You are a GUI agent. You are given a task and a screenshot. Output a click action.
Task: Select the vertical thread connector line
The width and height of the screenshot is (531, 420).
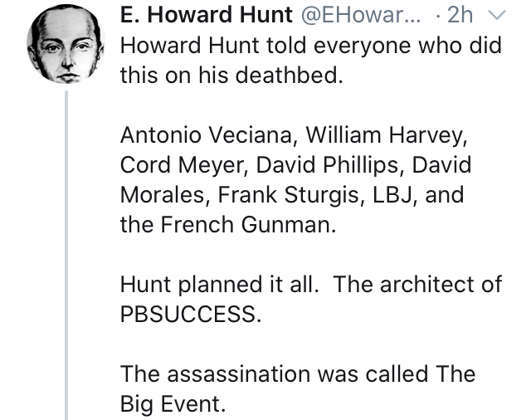tap(66, 256)
